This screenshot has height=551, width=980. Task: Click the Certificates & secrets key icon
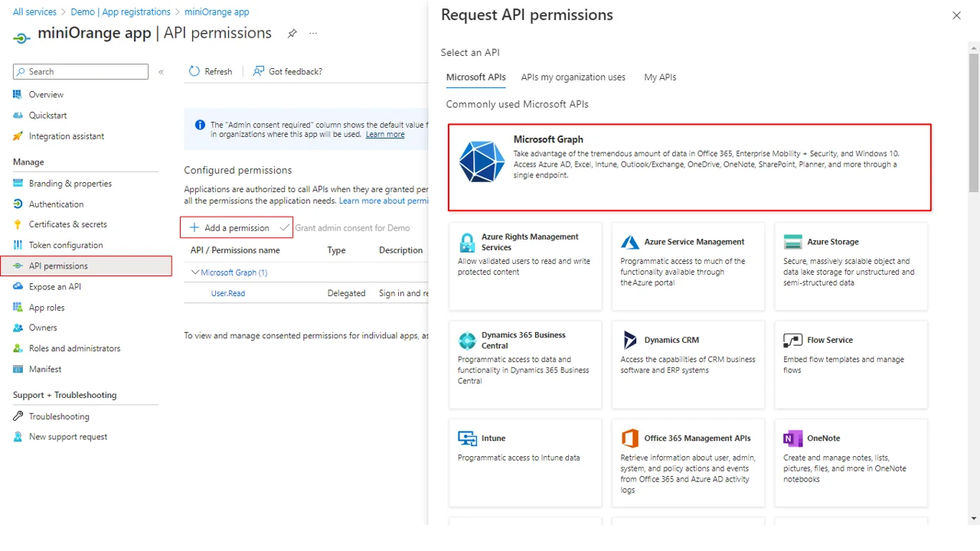[x=18, y=224]
